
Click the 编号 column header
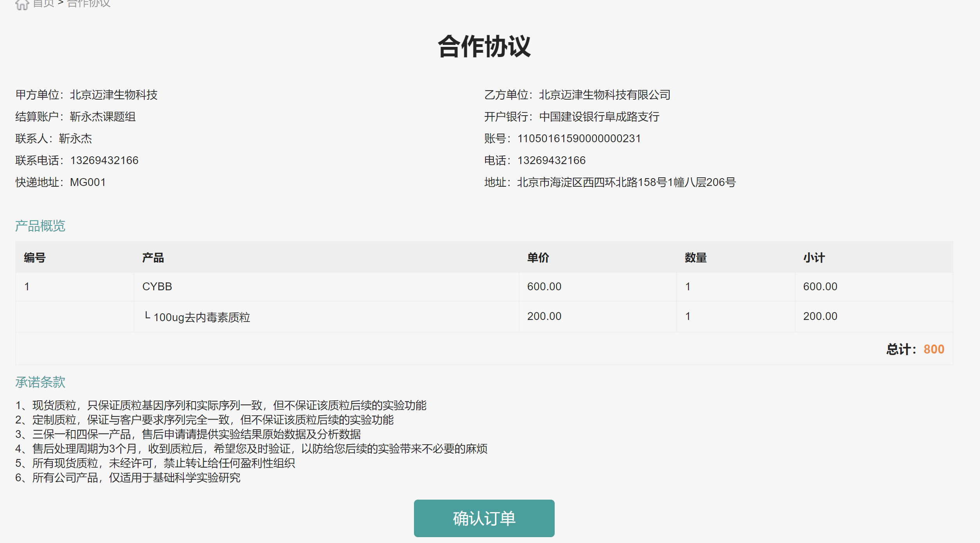coord(35,258)
